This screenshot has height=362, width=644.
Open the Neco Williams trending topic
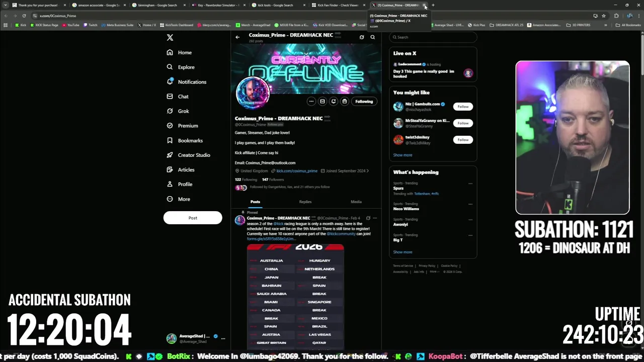tap(406, 209)
